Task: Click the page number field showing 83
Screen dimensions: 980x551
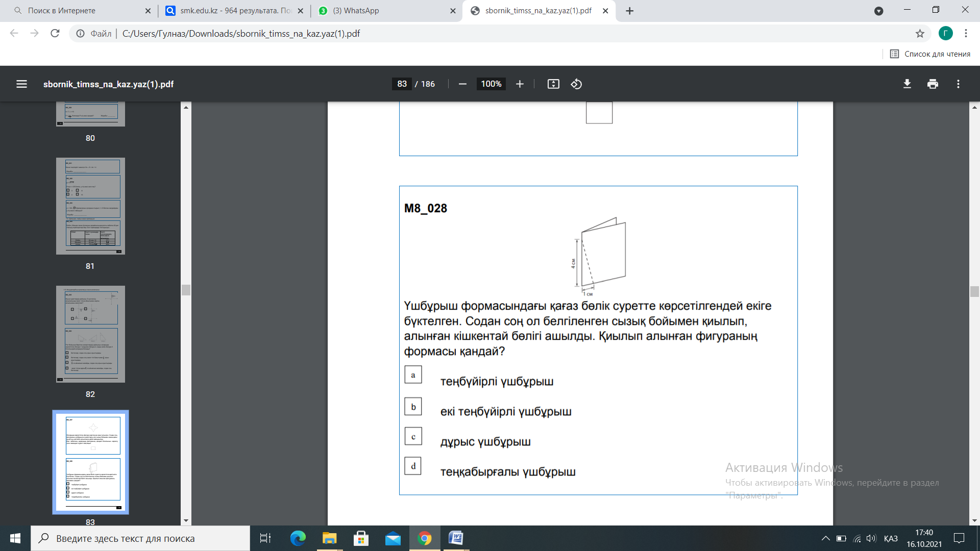Action: point(402,84)
